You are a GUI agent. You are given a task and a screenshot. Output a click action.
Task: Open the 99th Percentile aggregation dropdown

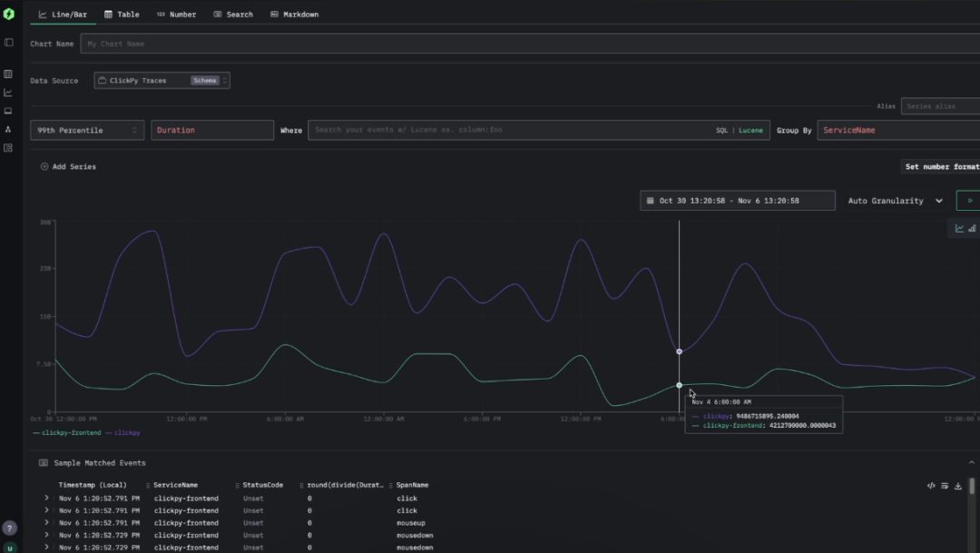[87, 130]
